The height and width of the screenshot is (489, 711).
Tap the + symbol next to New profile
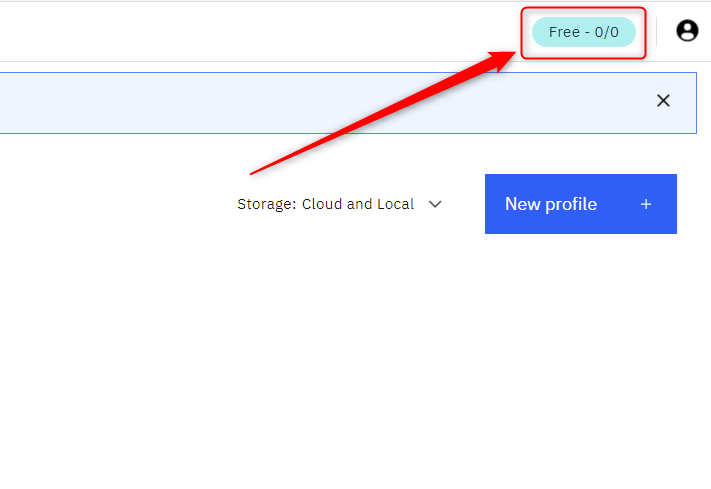(x=646, y=204)
